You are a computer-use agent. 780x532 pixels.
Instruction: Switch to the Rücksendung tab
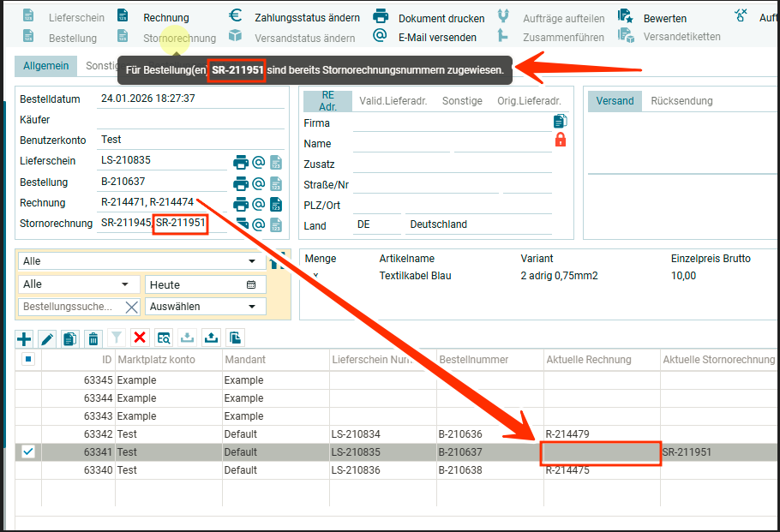pos(681,101)
